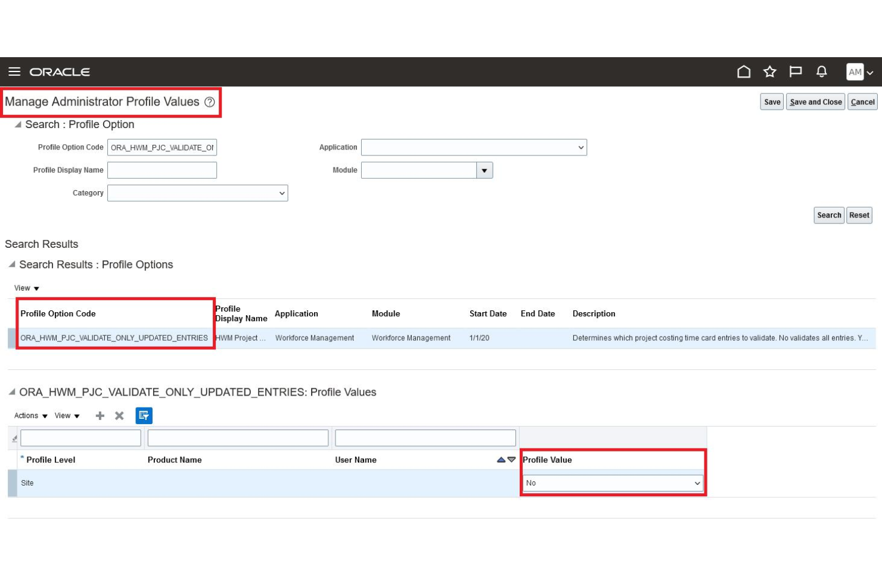Click Profile Display Name column header
This screenshot has width=882, height=588.
241,313
